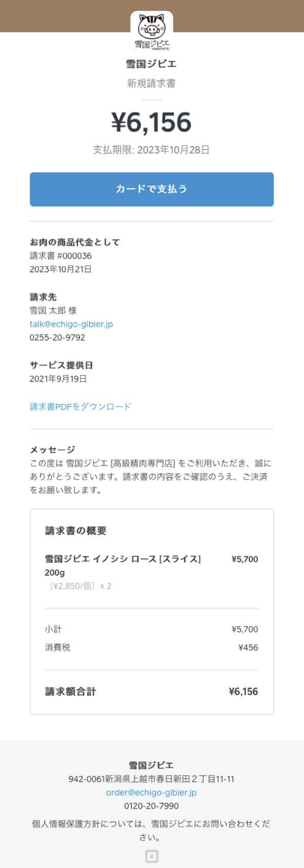Viewport: 304px width, 868px height.
Task: Click the Square logo in footer
Action: pos(151,856)
